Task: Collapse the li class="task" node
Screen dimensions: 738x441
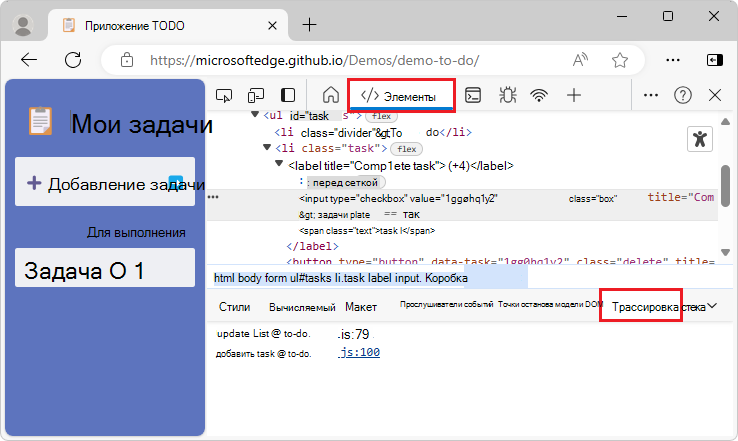Action: click(267, 148)
